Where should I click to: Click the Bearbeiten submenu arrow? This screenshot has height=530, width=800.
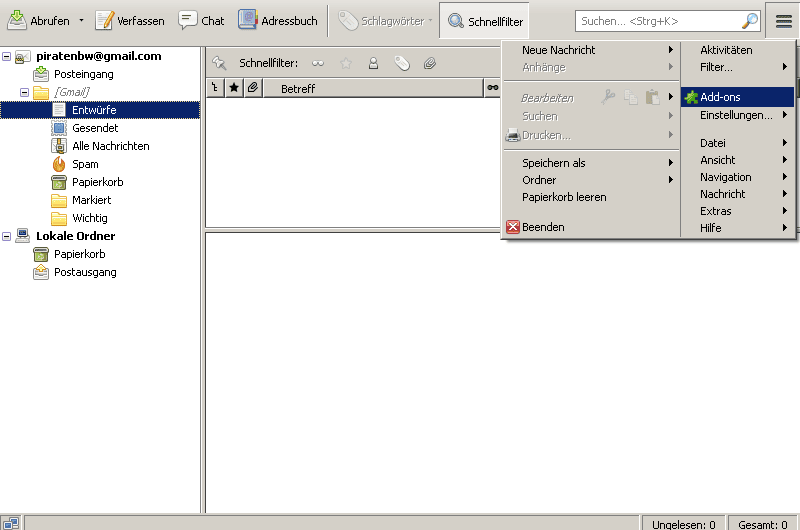(671, 96)
